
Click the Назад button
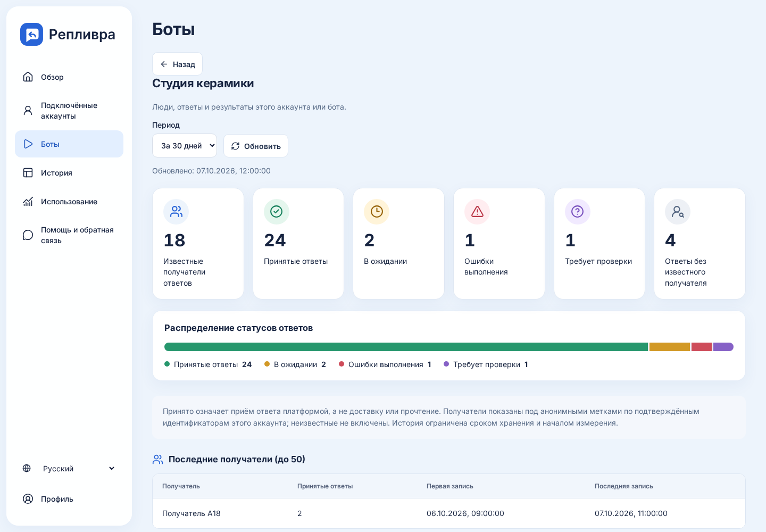point(177,64)
